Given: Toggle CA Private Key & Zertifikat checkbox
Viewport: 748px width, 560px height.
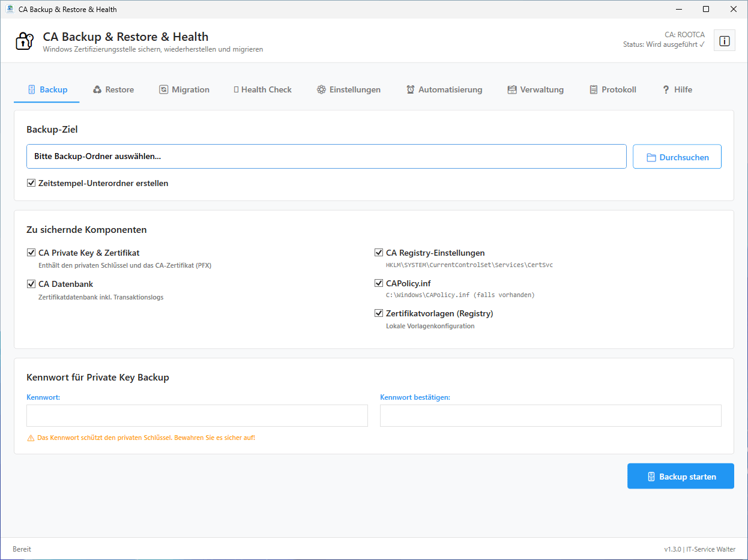Looking at the screenshot, I should click(x=31, y=253).
